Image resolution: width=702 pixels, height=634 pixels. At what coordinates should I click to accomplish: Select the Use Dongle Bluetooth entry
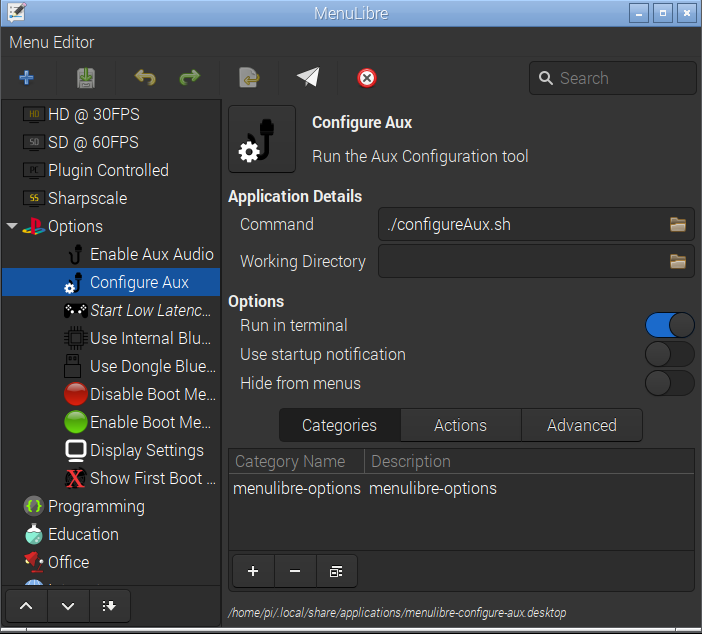click(111, 366)
